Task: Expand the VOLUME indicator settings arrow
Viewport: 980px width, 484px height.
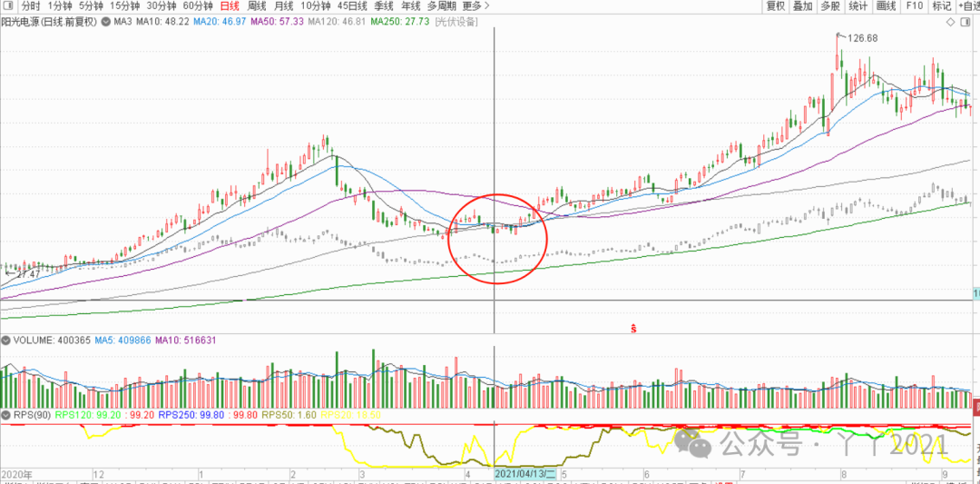Action: [x=6, y=341]
